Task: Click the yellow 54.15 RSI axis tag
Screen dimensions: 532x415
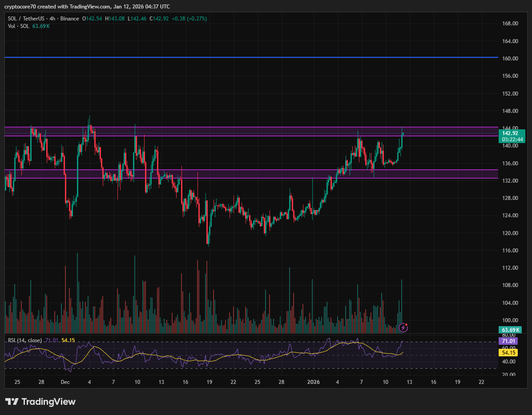Action: [508, 353]
